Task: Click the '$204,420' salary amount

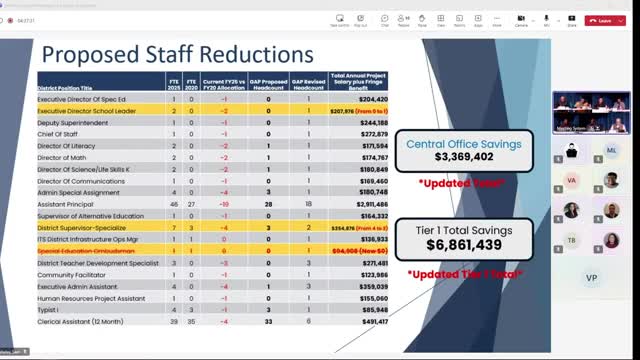Action: 373,99
